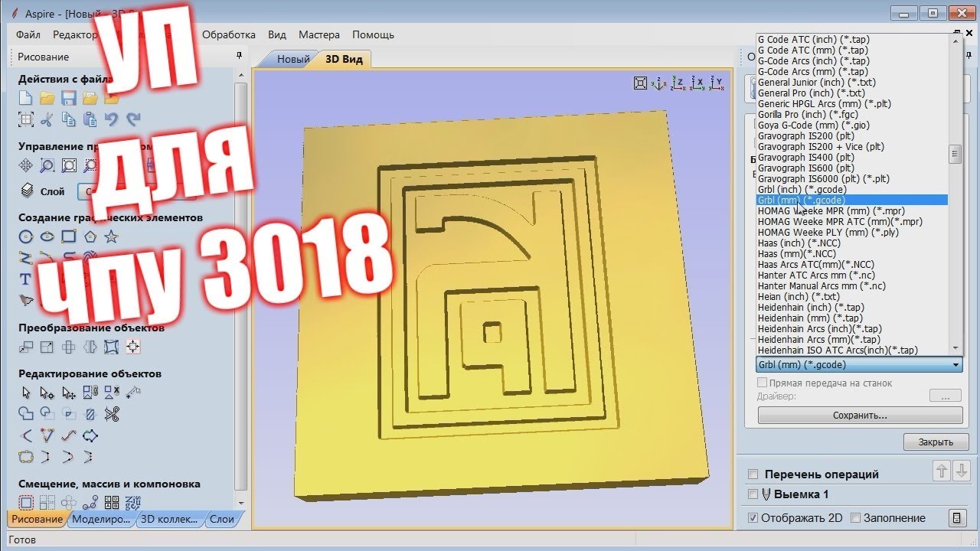Select the draw ellipse tool
Image resolution: width=980 pixels, height=551 pixels.
coord(47,236)
